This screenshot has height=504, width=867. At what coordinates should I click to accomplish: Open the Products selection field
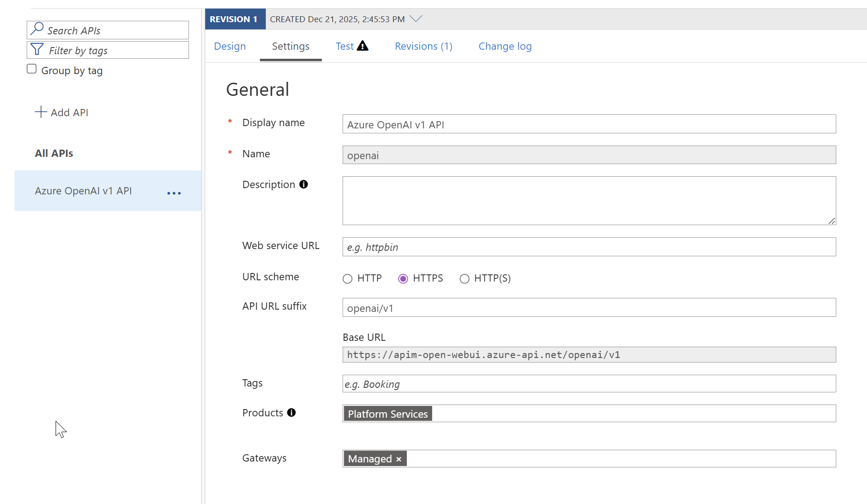pos(633,414)
